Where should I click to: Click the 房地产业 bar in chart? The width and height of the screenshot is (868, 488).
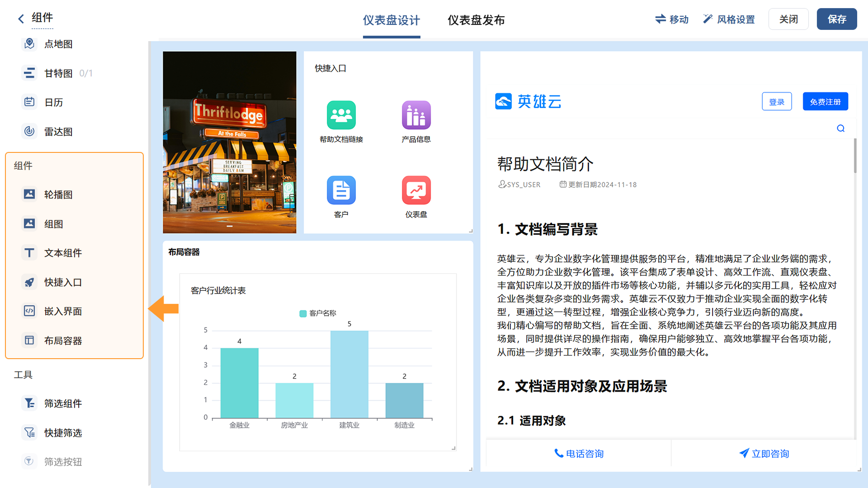(x=294, y=400)
